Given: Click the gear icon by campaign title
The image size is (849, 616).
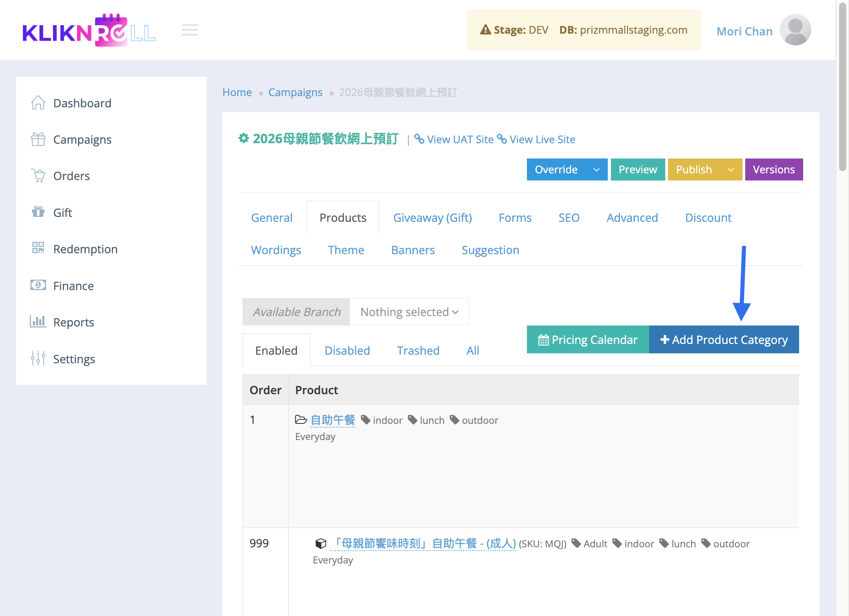Looking at the screenshot, I should click(243, 138).
